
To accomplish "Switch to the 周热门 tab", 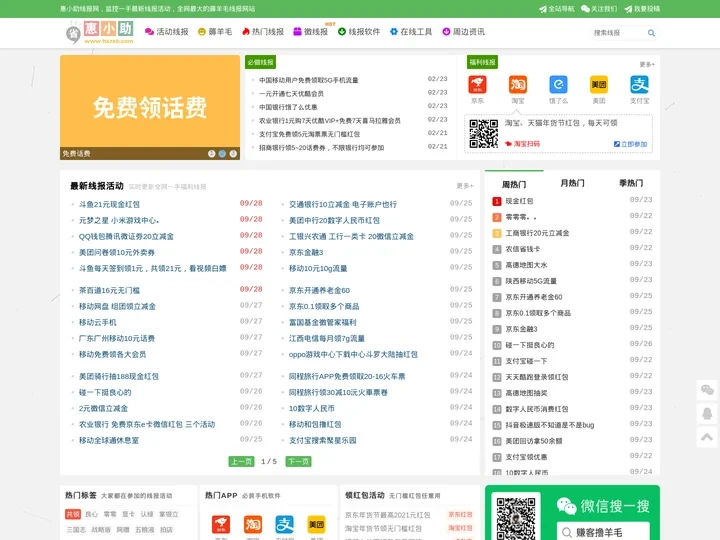I will [x=514, y=184].
